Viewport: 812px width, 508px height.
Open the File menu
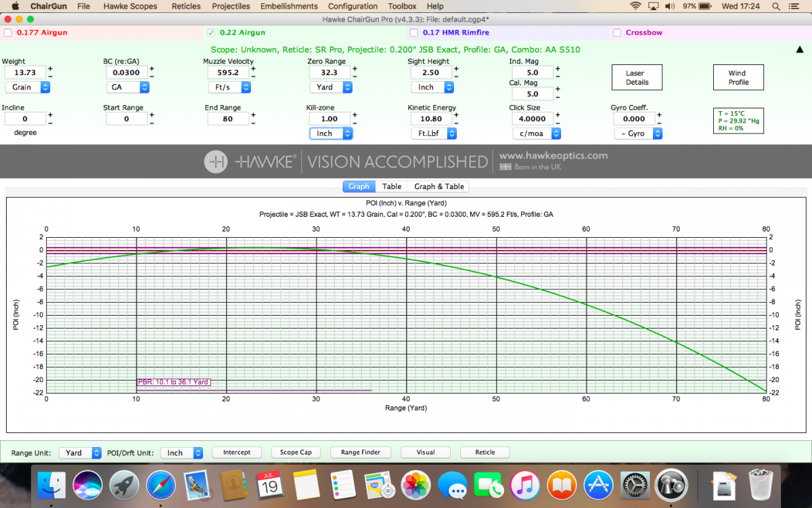tap(83, 6)
